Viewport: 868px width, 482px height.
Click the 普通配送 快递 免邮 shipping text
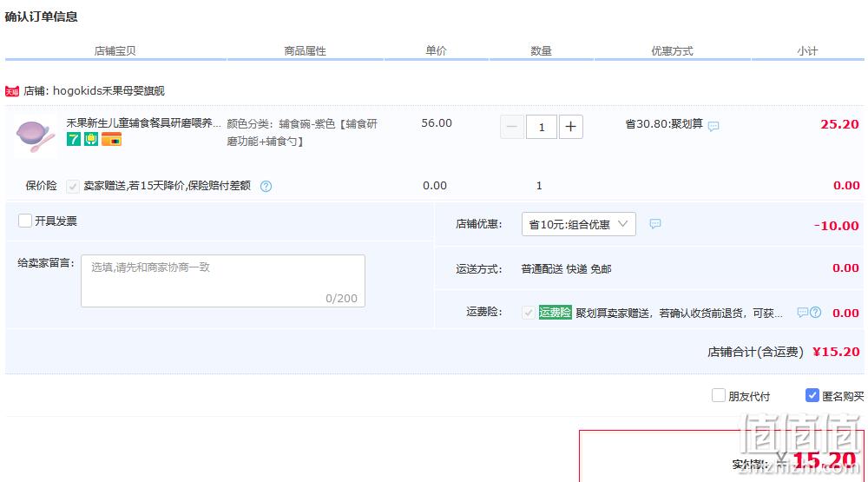point(566,268)
